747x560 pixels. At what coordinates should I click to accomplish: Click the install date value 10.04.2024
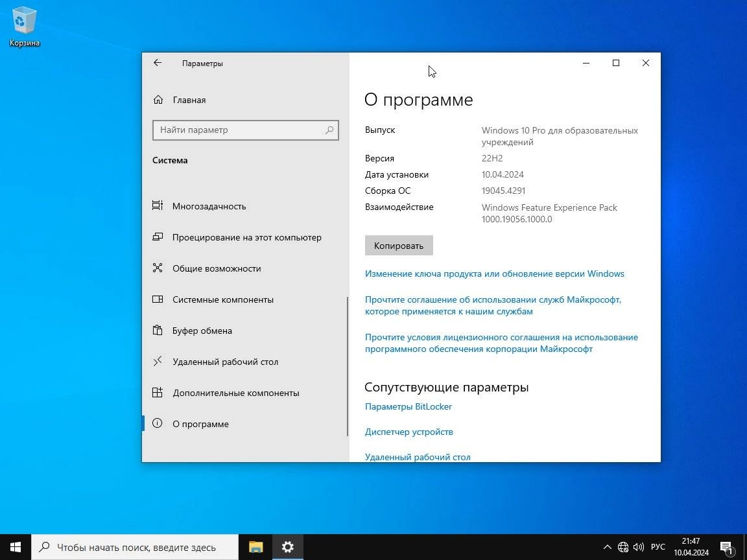click(x=503, y=174)
